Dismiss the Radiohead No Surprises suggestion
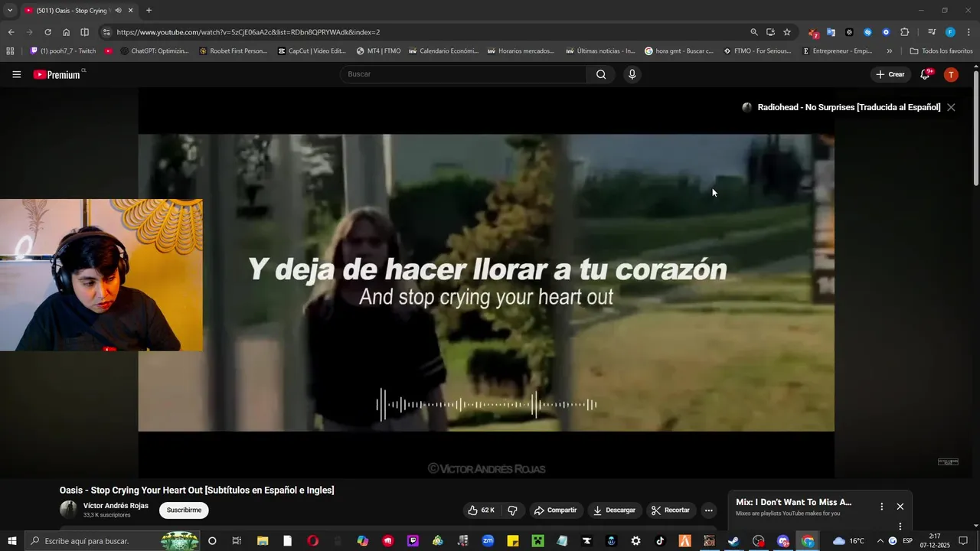 pos(951,107)
